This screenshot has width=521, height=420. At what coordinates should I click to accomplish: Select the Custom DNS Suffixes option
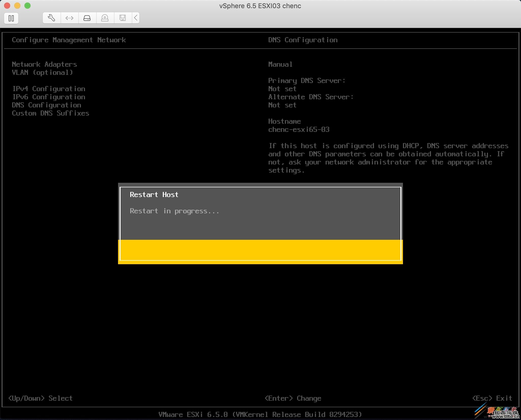point(50,113)
